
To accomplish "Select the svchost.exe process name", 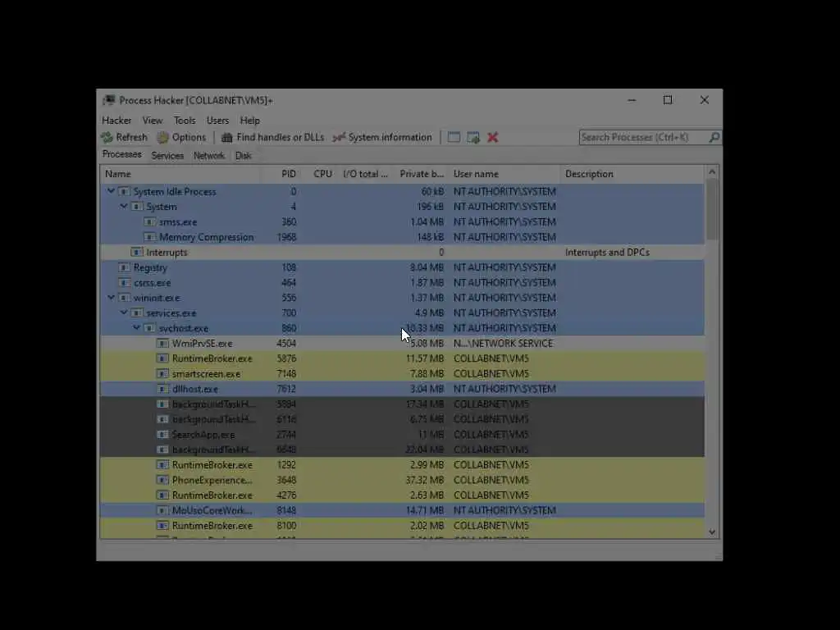I will [x=184, y=328].
